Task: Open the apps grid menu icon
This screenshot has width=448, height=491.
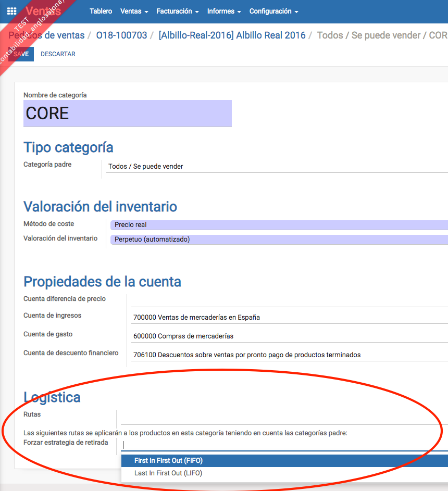Action: [x=11, y=11]
